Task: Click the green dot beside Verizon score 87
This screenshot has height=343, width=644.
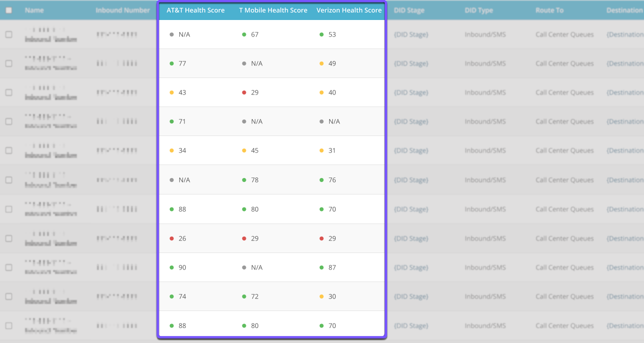Action: [x=322, y=267]
